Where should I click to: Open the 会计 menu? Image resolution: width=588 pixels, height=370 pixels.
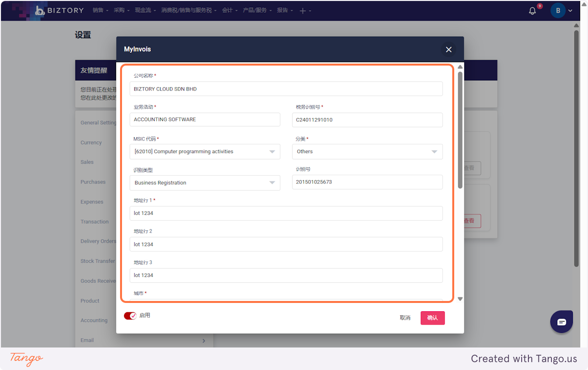pyautogui.click(x=230, y=10)
